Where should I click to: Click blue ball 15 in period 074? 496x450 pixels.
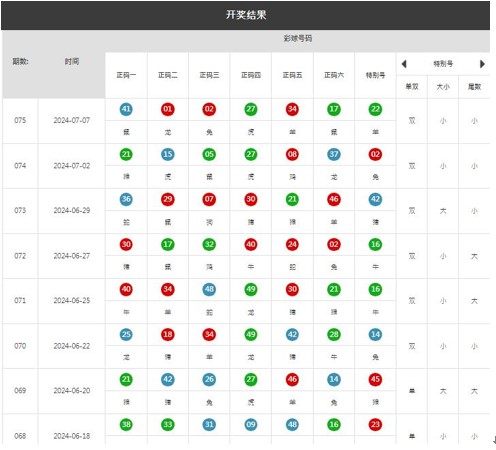click(x=168, y=154)
